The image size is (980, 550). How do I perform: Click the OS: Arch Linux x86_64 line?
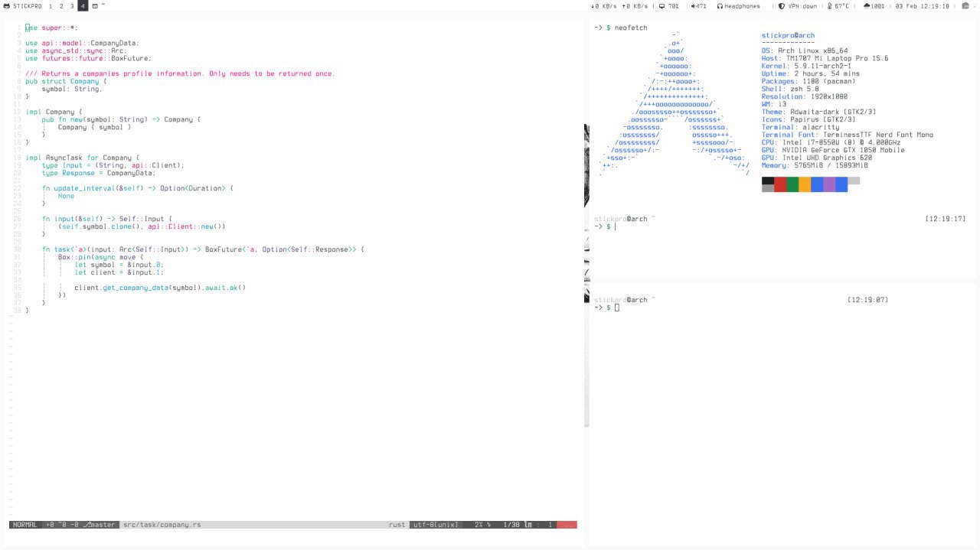[x=805, y=50]
